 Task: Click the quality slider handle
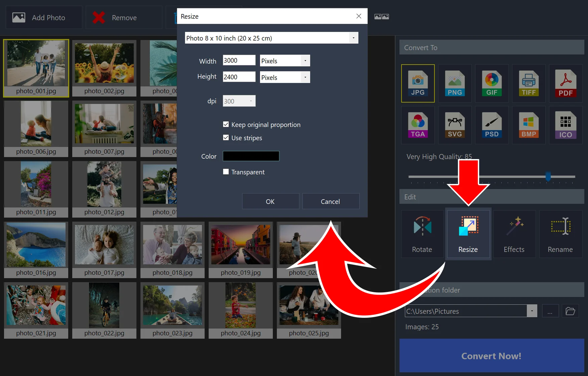[x=548, y=176]
